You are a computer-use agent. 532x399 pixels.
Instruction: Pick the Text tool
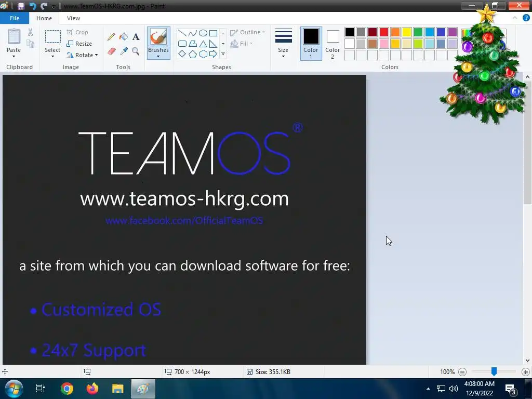click(x=136, y=37)
